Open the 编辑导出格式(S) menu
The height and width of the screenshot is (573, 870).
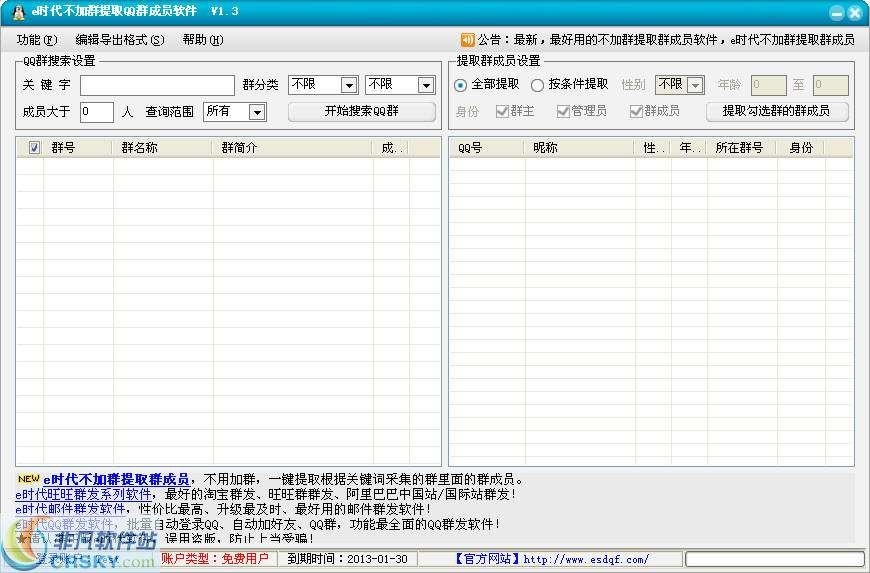(x=120, y=40)
